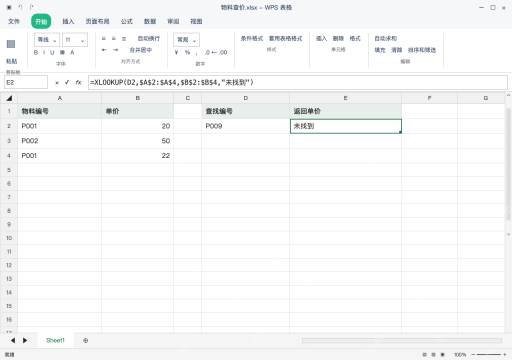
Task: Click the vertical scrollbar thumb
Action: [508, 164]
